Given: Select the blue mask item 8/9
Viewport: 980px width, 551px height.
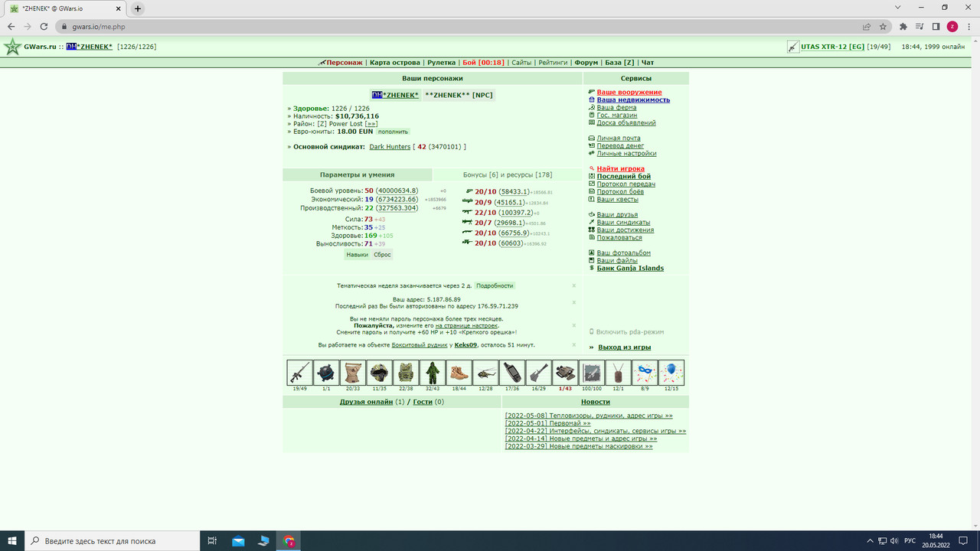Looking at the screenshot, I should 645,373.
